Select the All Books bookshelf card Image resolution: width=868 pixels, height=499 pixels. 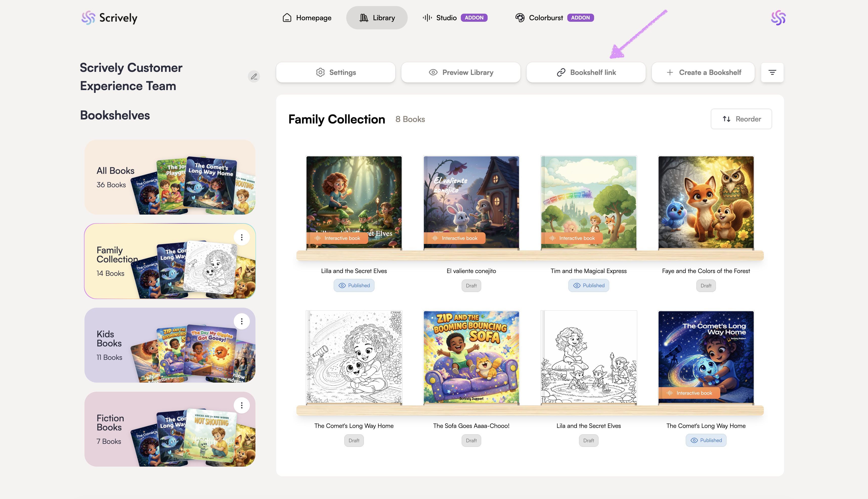click(x=170, y=177)
